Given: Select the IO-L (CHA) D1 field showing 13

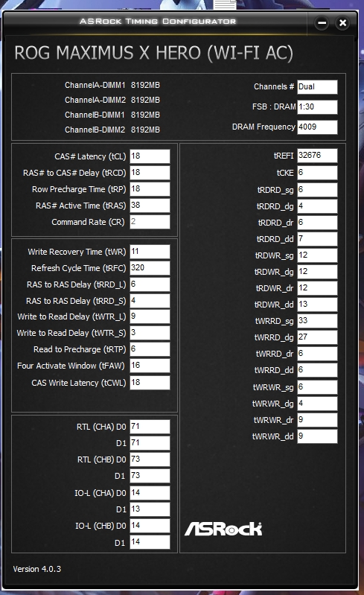Looking at the screenshot, I should pos(150,509).
